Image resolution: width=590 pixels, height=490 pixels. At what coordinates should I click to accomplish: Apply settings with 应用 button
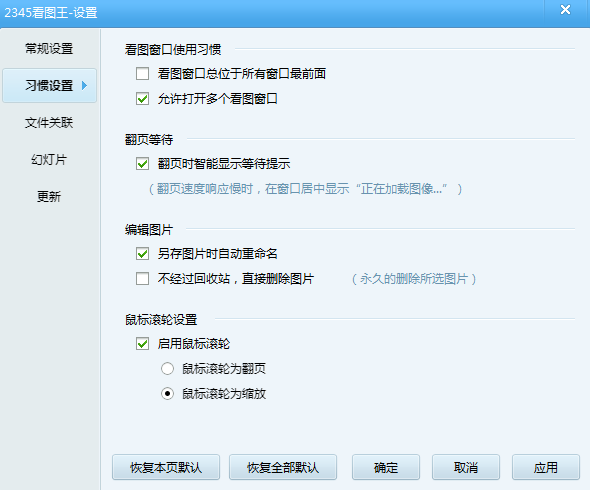point(546,467)
